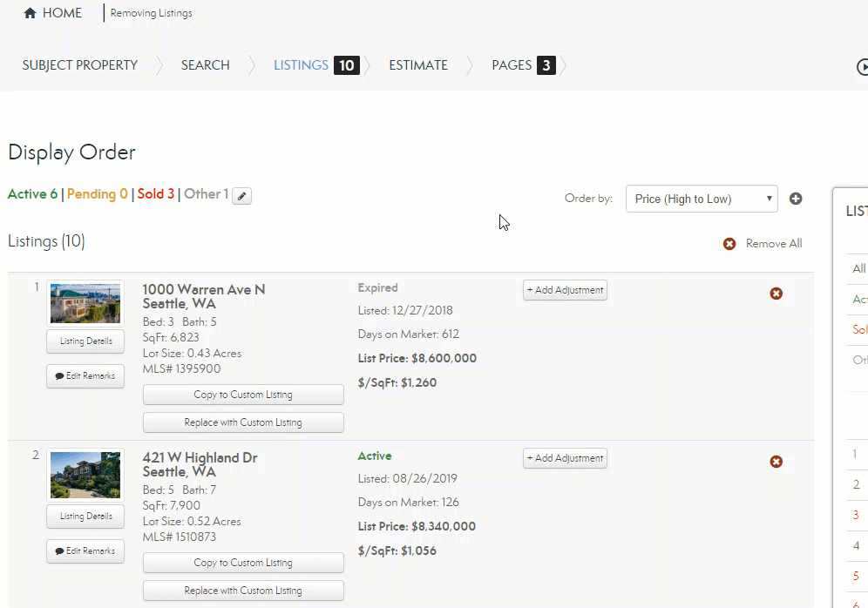Click the 1000 Warren Ave N photo thumbnail
The image size is (868, 608).
85,303
